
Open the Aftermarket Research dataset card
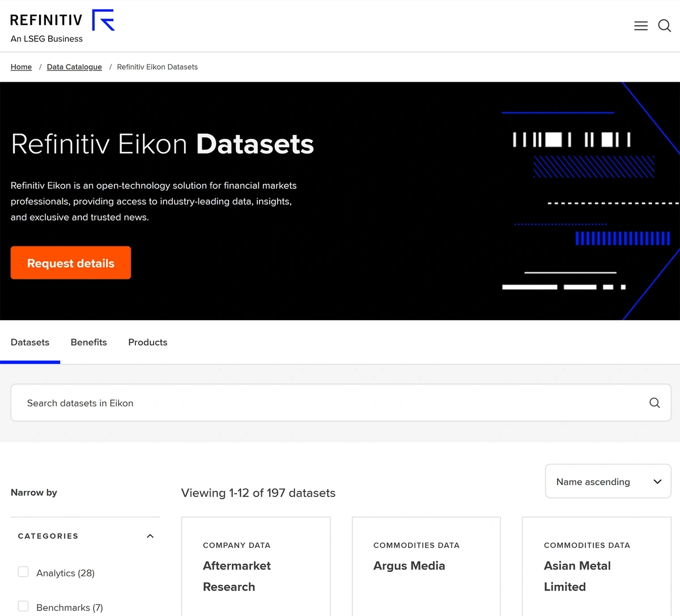click(x=256, y=567)
